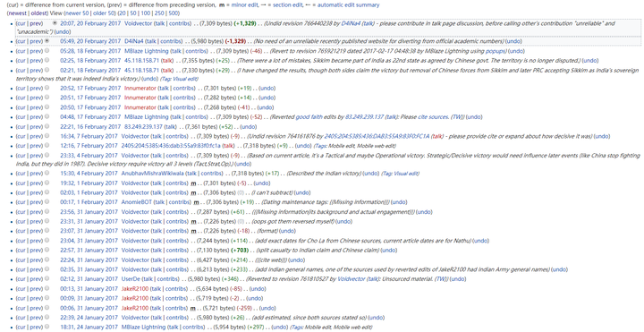Select radio button for 02:25, 18 February 2017 revision
The width and height of the screenshot is (644, 332).
47,60
